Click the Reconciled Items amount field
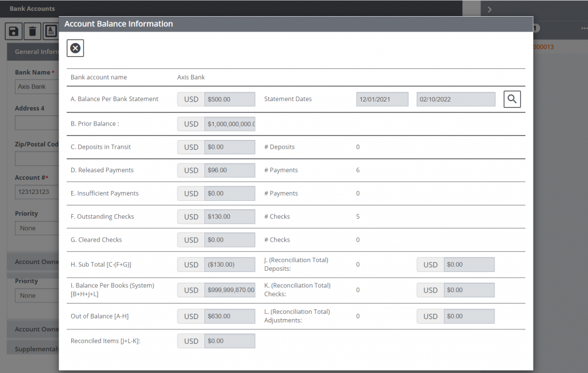The image size is (588, 373). point(229,341)
